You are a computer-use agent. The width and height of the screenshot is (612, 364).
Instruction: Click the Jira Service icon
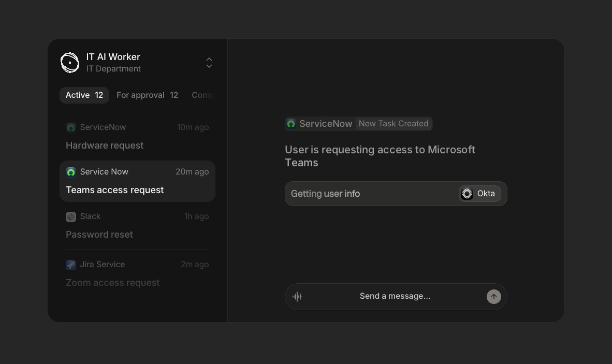pos(70,265)
